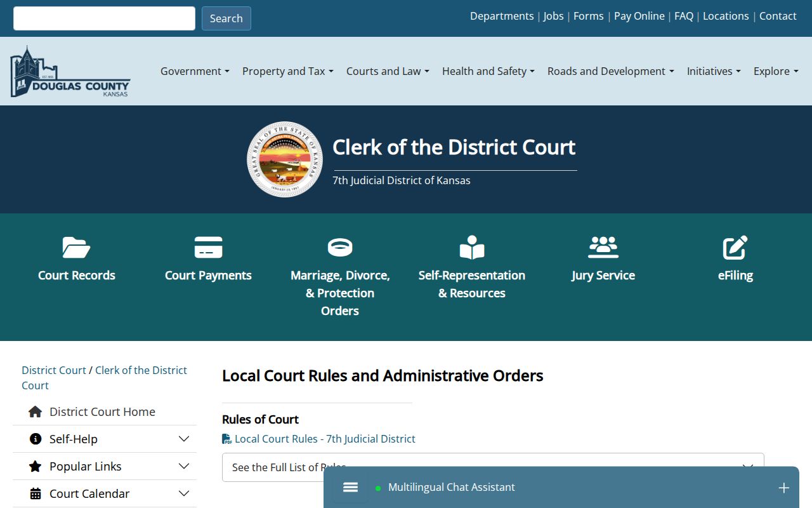Click the site search input field

(x=104, y=18)
